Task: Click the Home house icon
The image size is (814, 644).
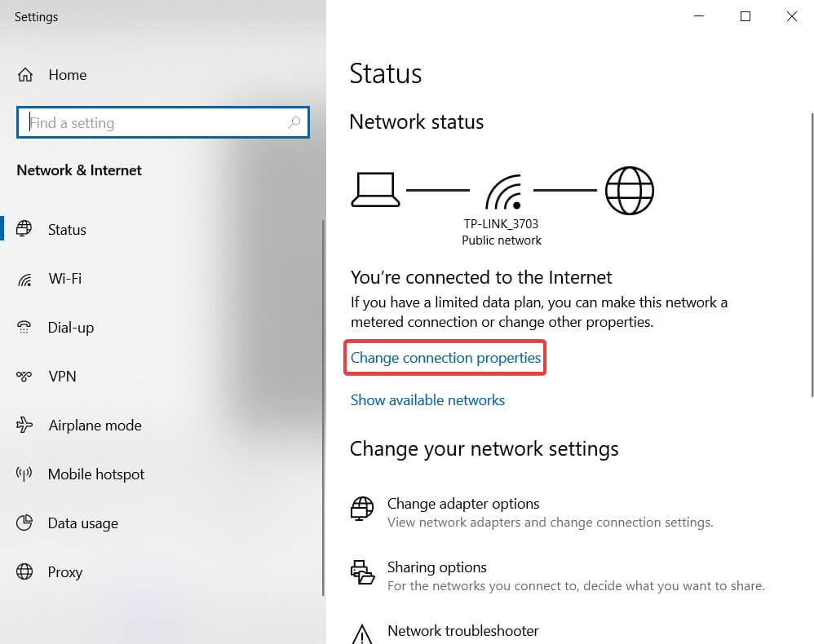Action: tap(25, 75)
